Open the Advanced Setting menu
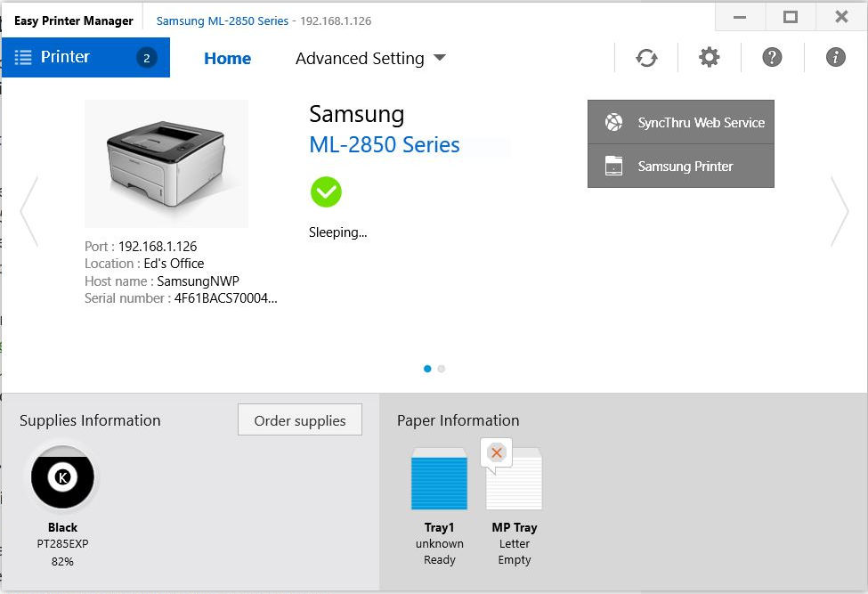868x594 pixels. 360,58
